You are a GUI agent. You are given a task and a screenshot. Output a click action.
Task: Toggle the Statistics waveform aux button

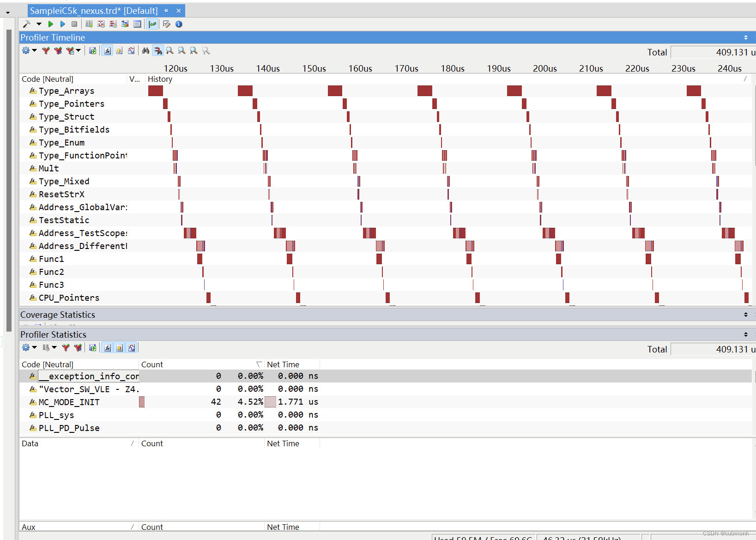coord(132,347)
